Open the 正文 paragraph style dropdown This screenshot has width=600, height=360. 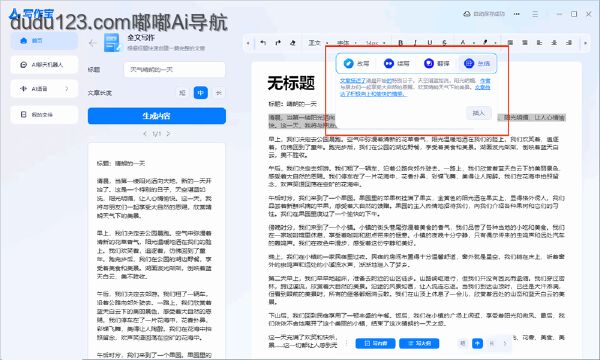tap(318, 43)
